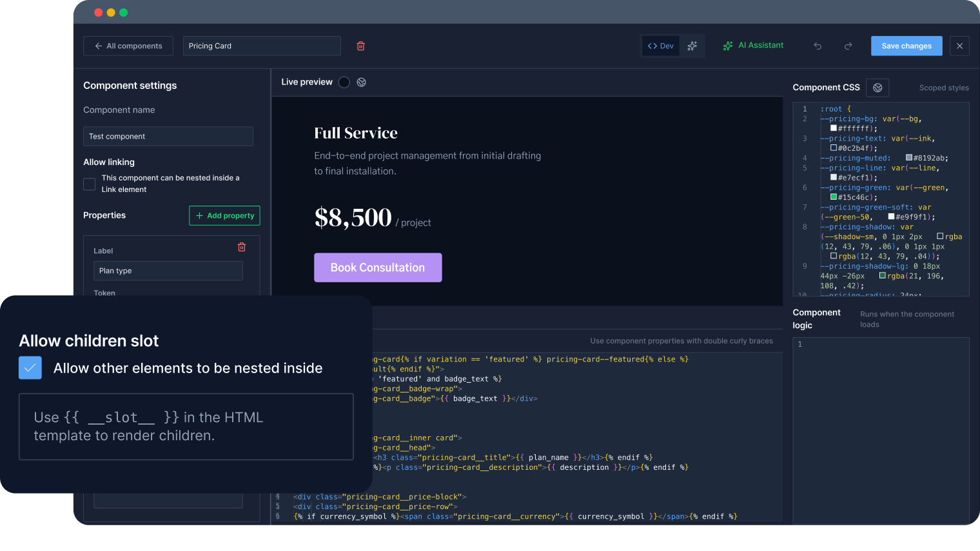This screenshot has height=551, width=980.
Task: Go back to All components
Action: (128, 46)
